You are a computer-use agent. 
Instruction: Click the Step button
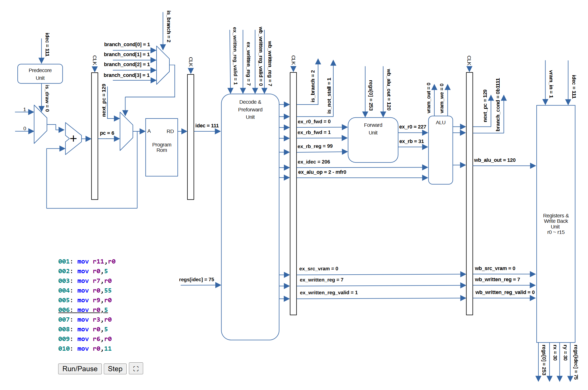[115, 369]
